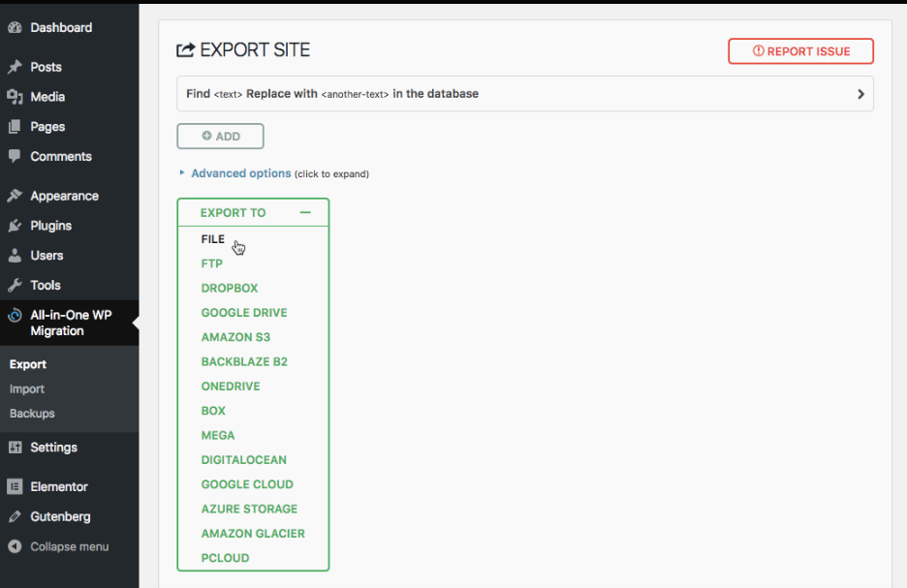Viewport: 907px width, 588px height.
Task: Select DIGITALOCEAN export option
Action: [x=243, y=460]
